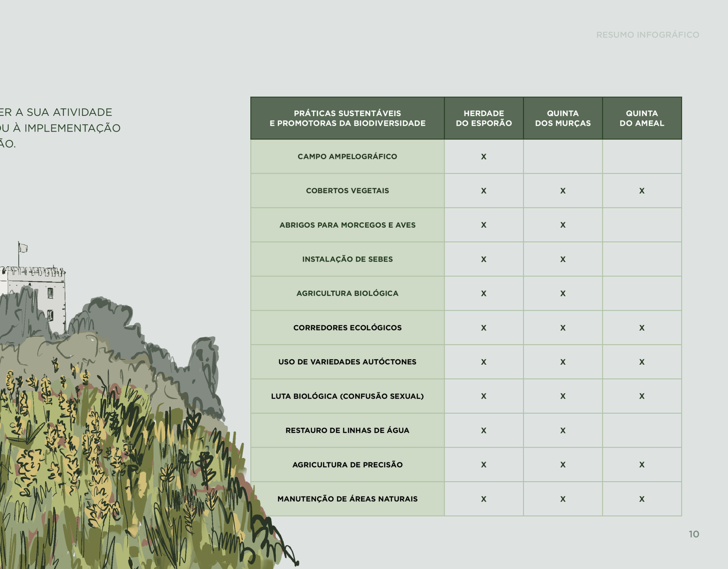Viewport: 728px width, 569px height.
Task: Select the PRÁTICAS SUSTENTÁVEIS column header
Action: tap(348, 118)
